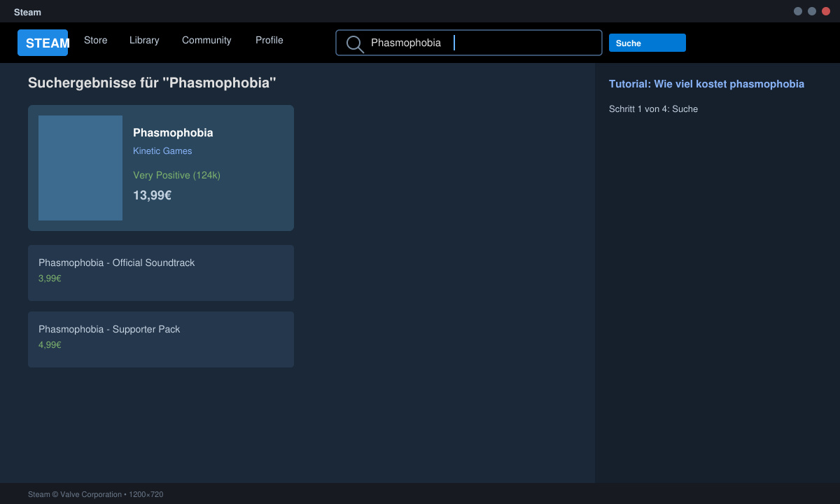Open Kinetic Games developer link
This screenshot has width=840, height=504.
click(x=162, y=150)
